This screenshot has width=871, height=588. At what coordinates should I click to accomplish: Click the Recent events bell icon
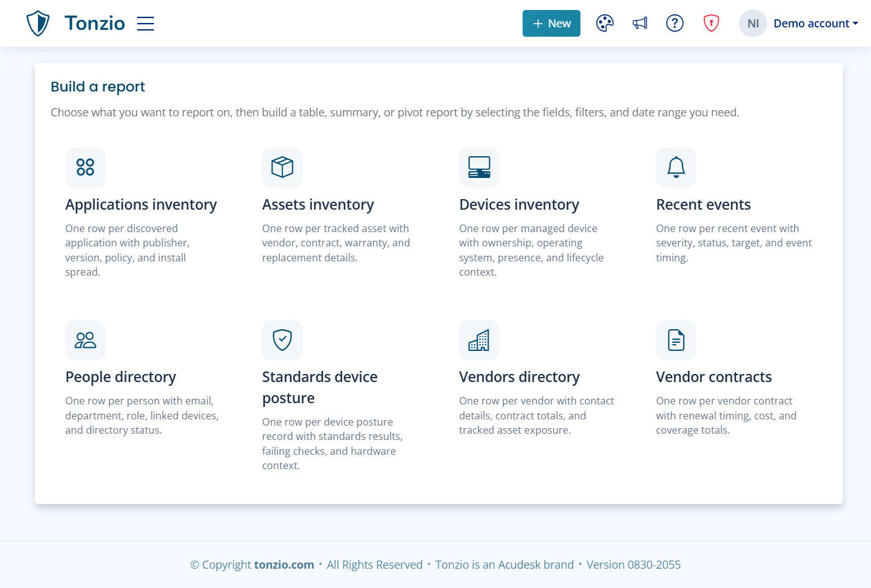[676, 167]
